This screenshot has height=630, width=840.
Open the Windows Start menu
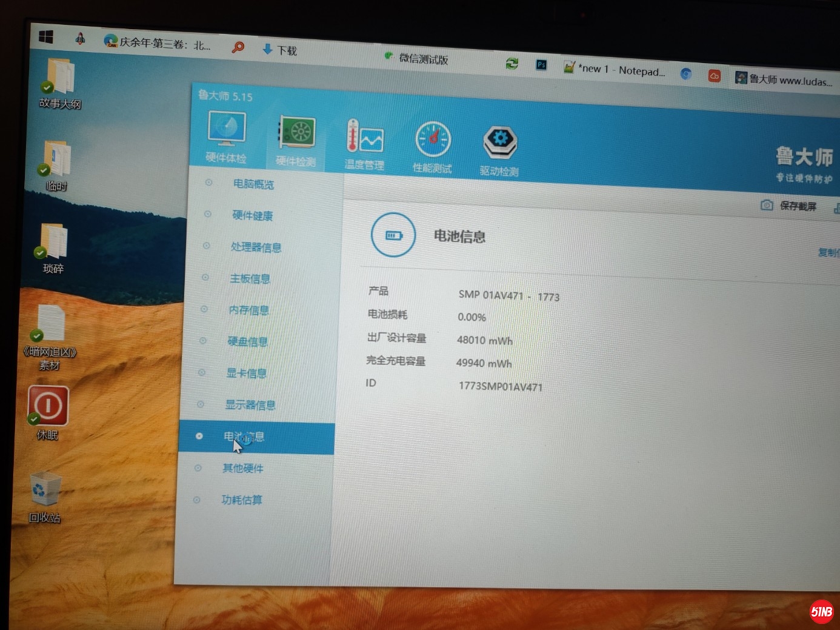click(x=46, y=37)
